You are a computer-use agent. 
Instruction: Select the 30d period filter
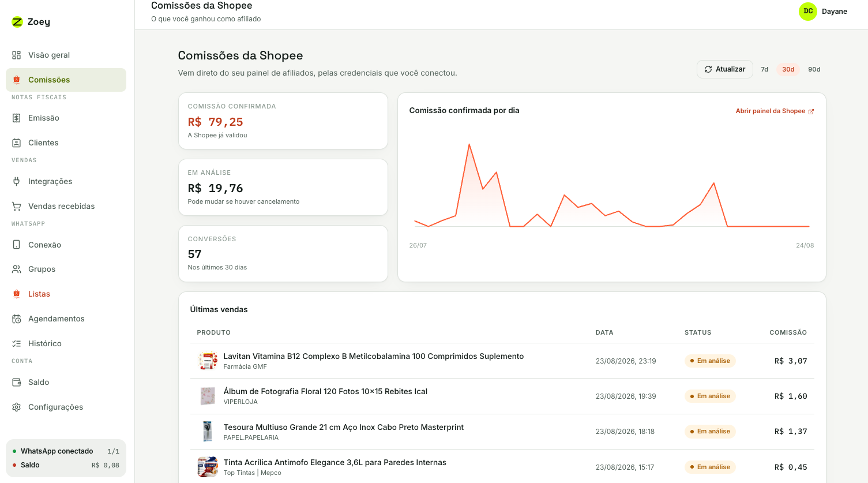pyautogui.click(x=788, y=69)
